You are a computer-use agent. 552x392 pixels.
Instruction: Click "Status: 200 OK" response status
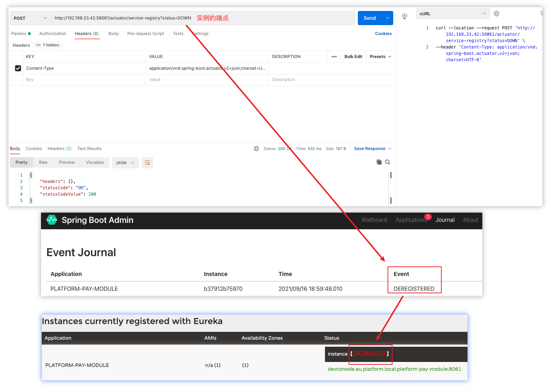click(x=278, y=149)
